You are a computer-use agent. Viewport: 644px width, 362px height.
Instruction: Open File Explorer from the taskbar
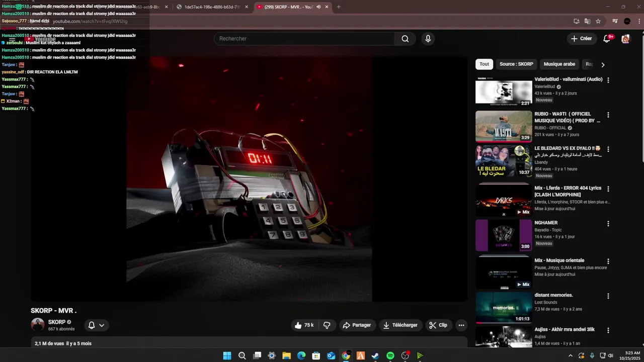(x=286, y=355)
